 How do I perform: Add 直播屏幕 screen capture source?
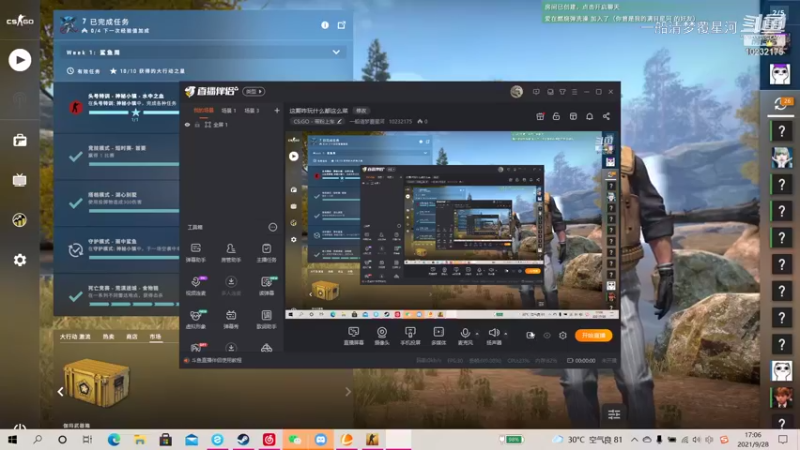[354, 336]
